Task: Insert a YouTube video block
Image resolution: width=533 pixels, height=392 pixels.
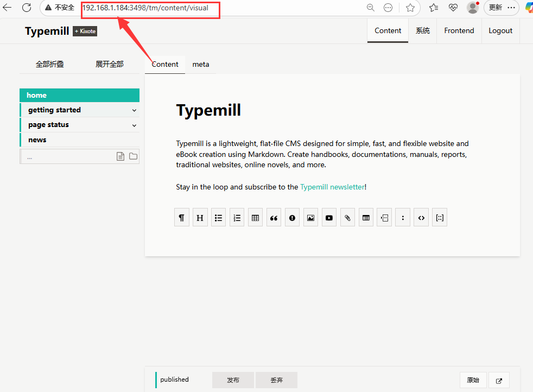Action: (x=329, y=218)
